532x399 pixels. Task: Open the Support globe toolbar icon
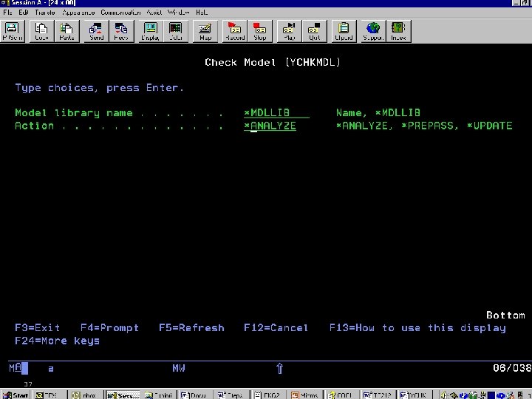[x=373, y=31]
